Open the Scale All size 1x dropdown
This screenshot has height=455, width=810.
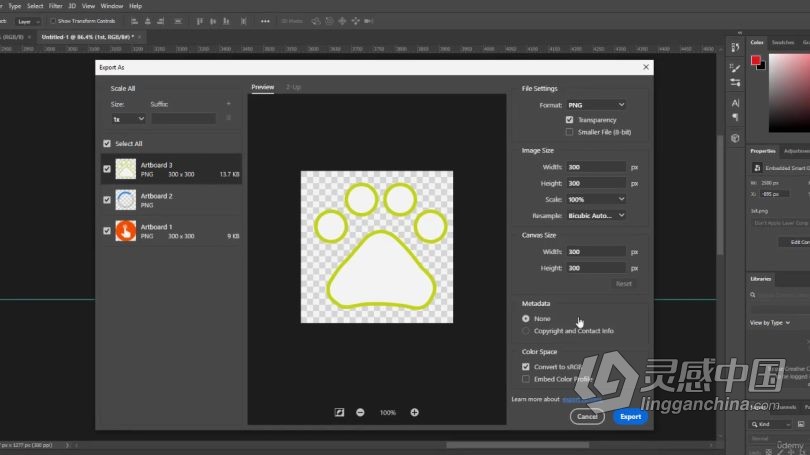pos(128,119)
